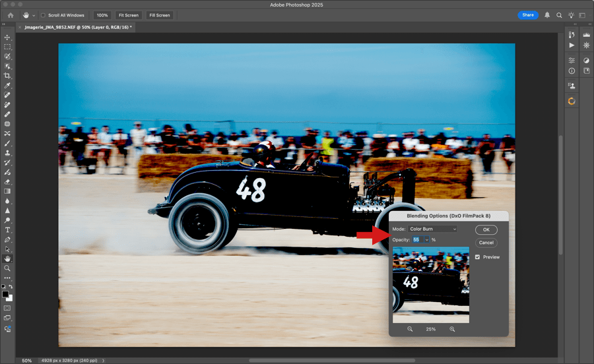Open the Discover lightbulb icon

point(571,15)
